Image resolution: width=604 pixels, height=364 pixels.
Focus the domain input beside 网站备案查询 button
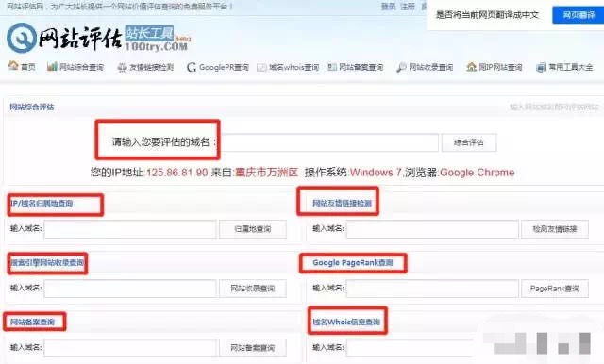coord(130,348)
